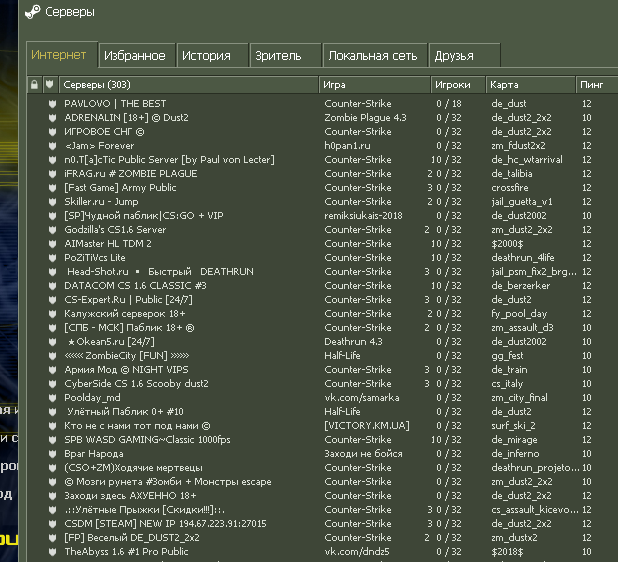
Task: Sort by Серверы (303) column header
Action: tap(188, 85)
